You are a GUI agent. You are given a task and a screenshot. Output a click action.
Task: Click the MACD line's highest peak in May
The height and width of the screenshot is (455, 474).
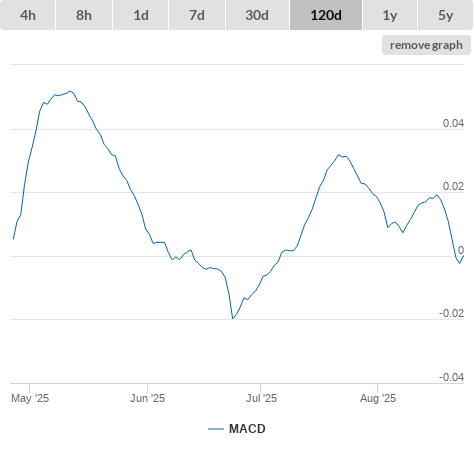tap(70, 91)
